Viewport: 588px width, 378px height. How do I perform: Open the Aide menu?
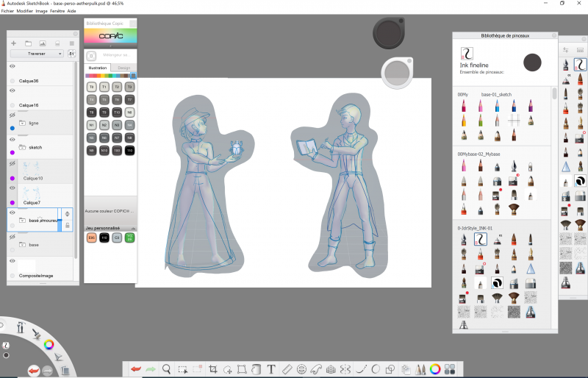(71, 11)
